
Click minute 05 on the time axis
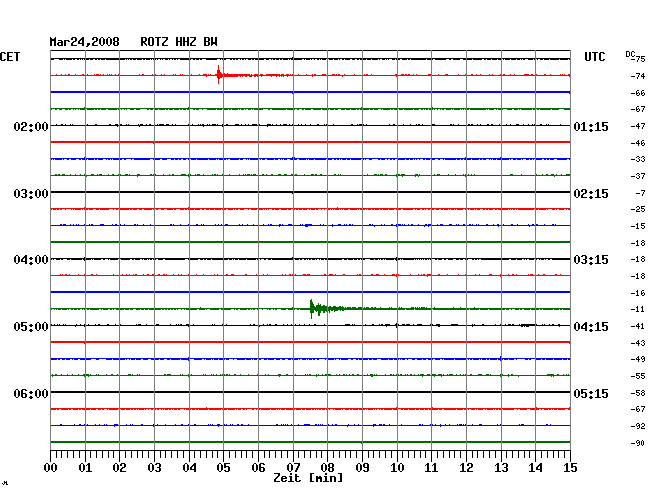click(223, 468)
